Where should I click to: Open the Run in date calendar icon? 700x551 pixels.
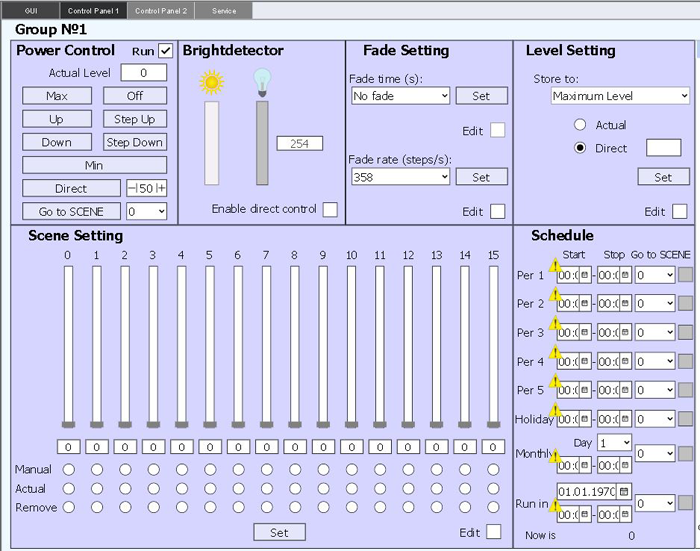point(624,491)
